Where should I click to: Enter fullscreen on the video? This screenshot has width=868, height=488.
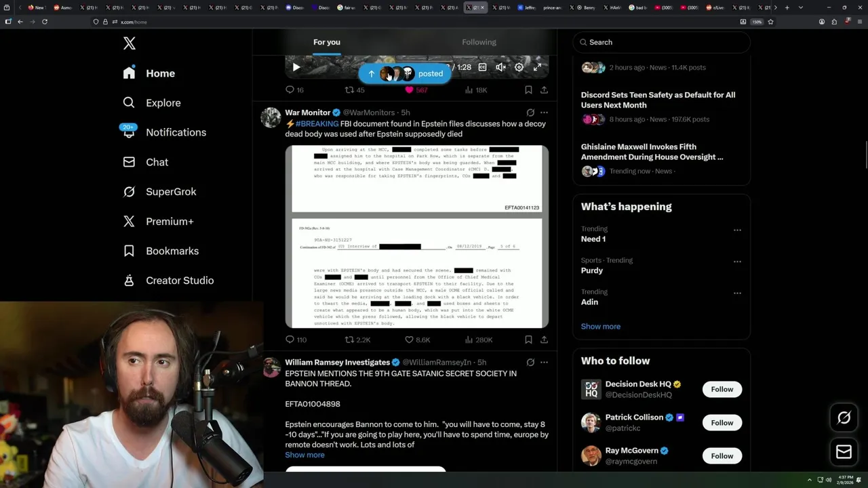[537, 67]
